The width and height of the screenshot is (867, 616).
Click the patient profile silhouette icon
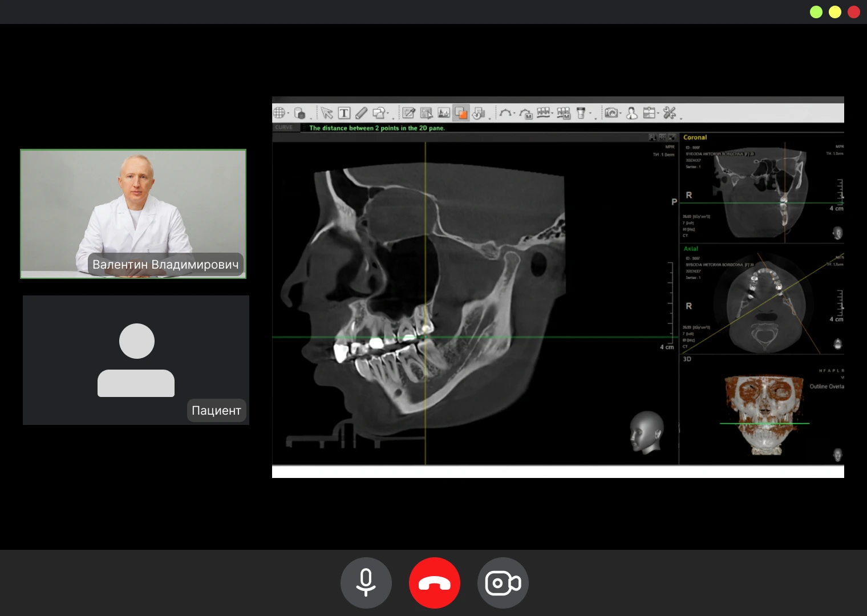pos(631,113)
